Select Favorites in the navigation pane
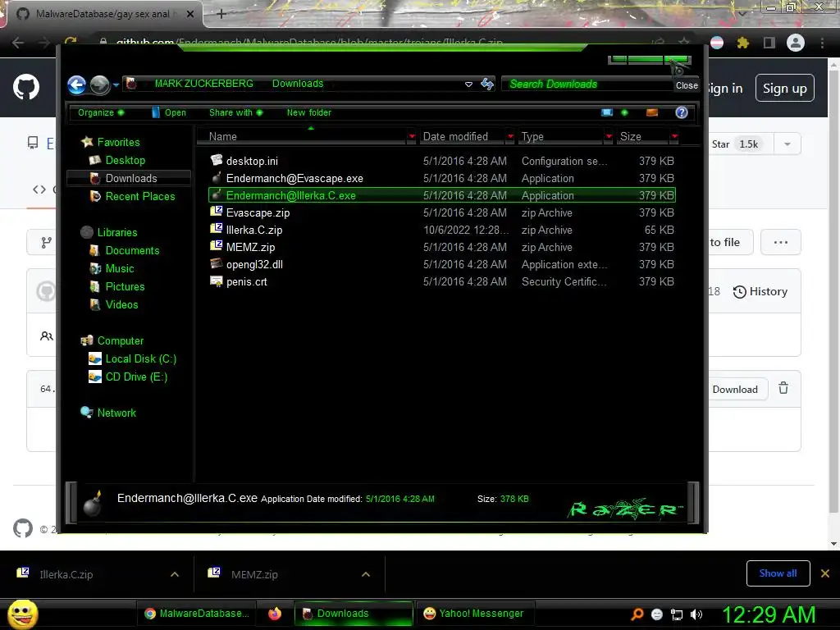840x630 pixels. (118, 142)
